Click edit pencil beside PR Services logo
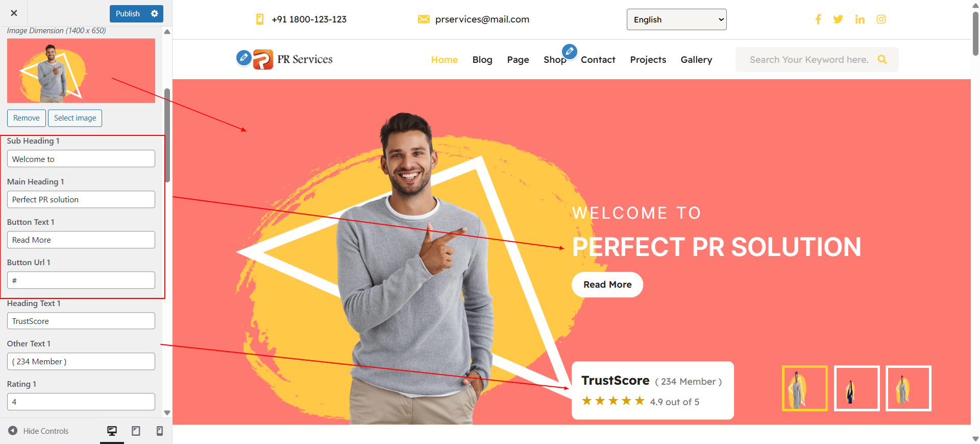980x444 pixels. pyautogui.click(x=244, y=58)
